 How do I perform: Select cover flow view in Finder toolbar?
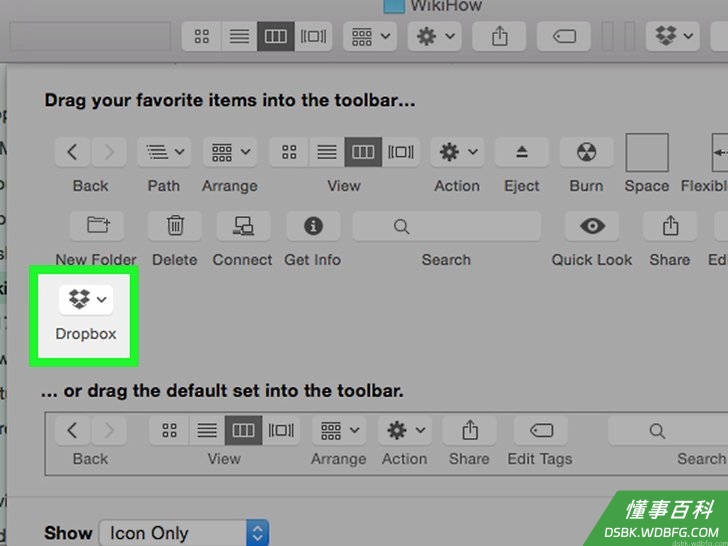pyautogui.click(x=313, y=36)
